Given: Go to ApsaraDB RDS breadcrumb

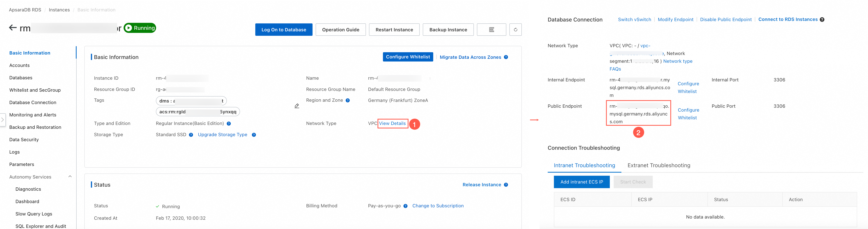Looking at the screenshot, I should (x=25, y=10).
